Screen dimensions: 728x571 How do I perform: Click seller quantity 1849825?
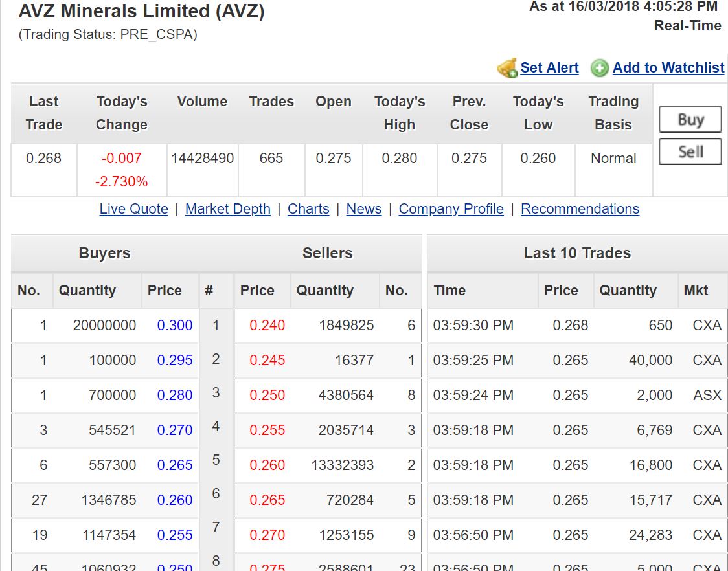click(x=346, y=326)
